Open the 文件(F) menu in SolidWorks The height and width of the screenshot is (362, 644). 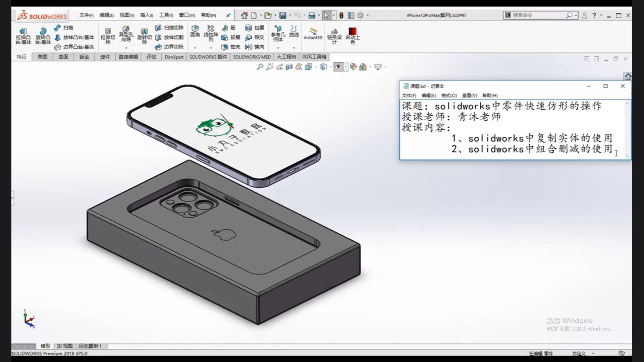coord(86,15)
